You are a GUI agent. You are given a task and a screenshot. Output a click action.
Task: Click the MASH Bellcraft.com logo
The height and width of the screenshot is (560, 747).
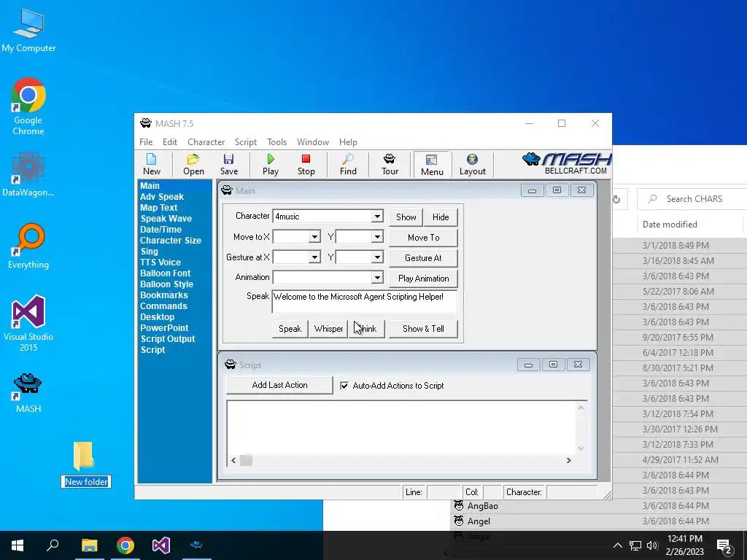(x=566, y=163)
